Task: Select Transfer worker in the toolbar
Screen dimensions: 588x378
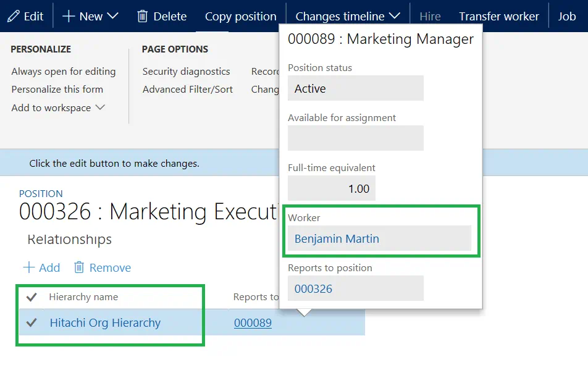Action: tap(499, 17)
